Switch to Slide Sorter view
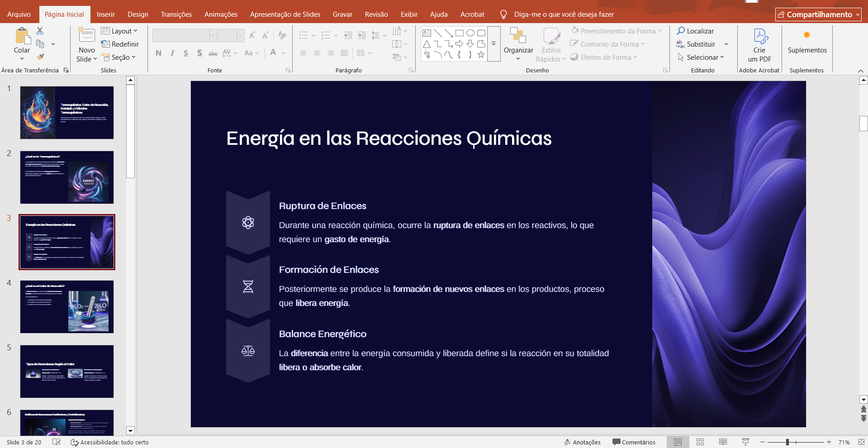Viewport: 868px width, 448px height. 700,442
